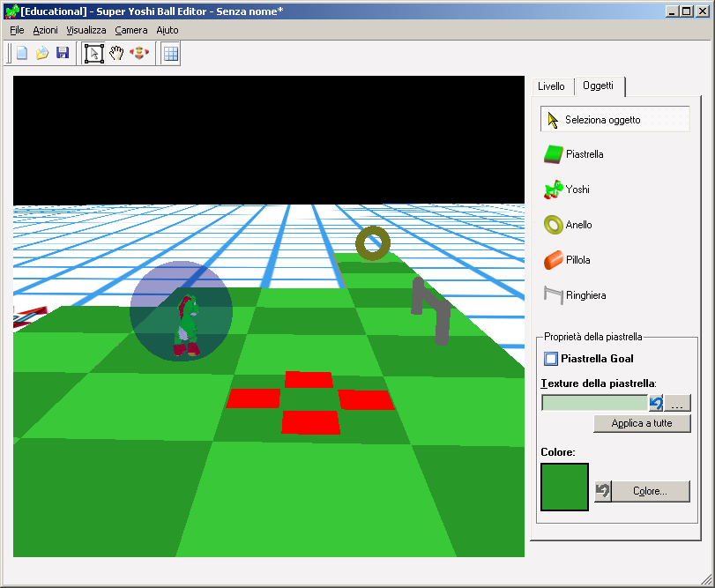Screen dimensions: 715x588
Task: Select Yoshi inside the blue sphere in viewport
Action: coord(187,325)
